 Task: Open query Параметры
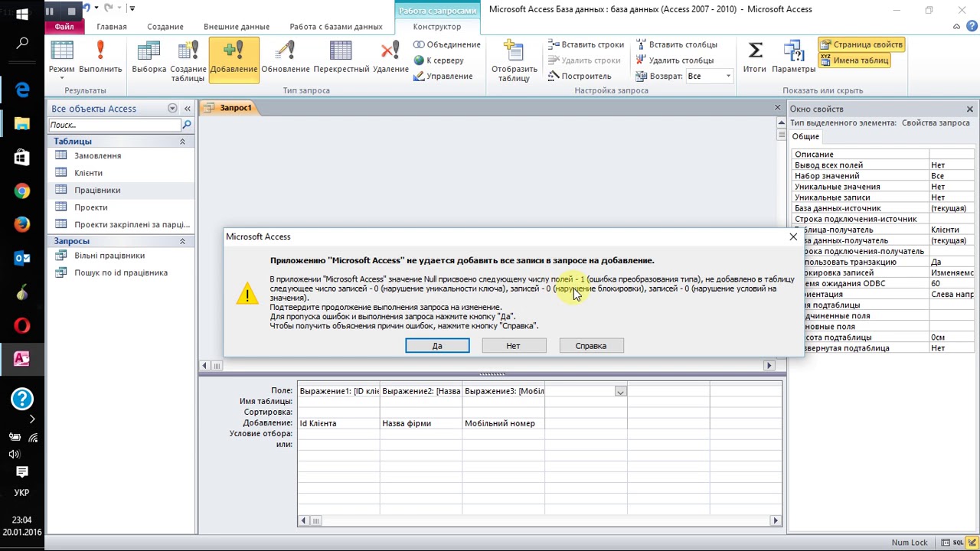[793, 57]
